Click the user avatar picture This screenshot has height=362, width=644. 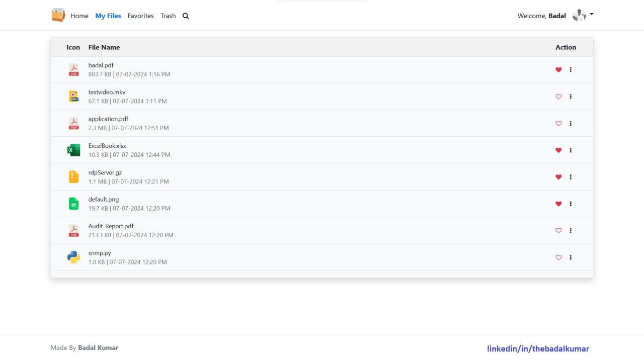pyautogui.click(x=579, y=16)
